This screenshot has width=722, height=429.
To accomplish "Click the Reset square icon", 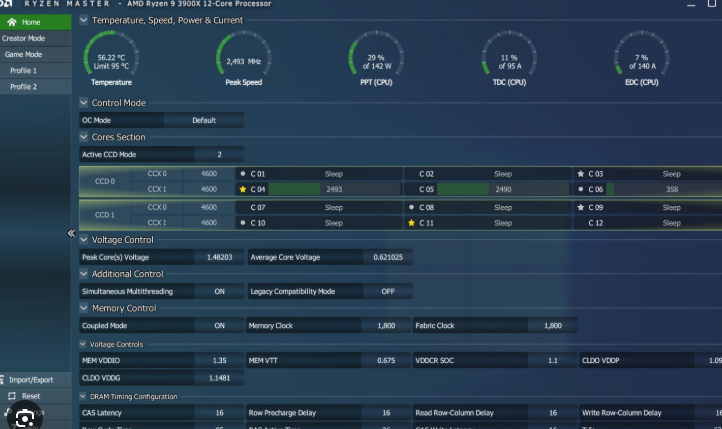I will (x=12, y=396).
